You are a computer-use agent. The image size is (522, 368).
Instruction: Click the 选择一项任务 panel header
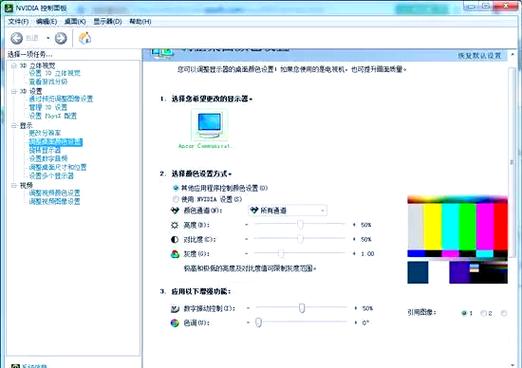tap(30, 54)
